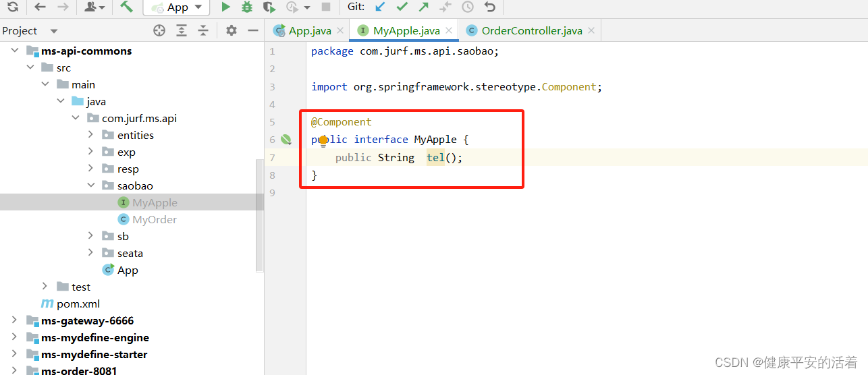Viewport: 868px width, 375px height.
Task: Collapse the main folder chevron
Action: 45,84
